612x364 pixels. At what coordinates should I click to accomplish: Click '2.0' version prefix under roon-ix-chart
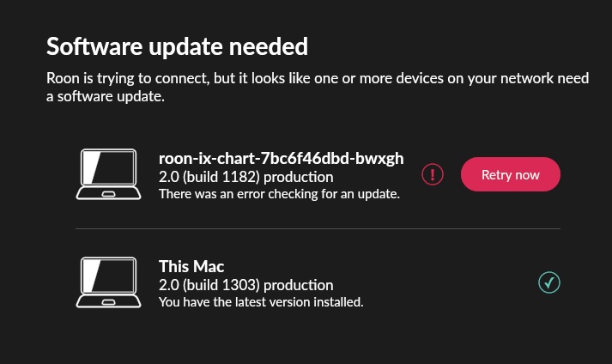pyautogui.click(x=168, y=177)
